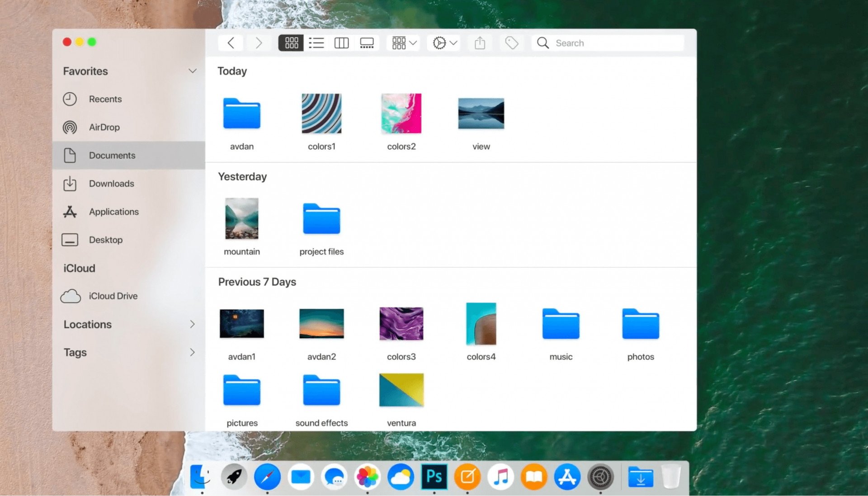Open the Trash in the dock
The image size is (868, 496).
point(671,476)
